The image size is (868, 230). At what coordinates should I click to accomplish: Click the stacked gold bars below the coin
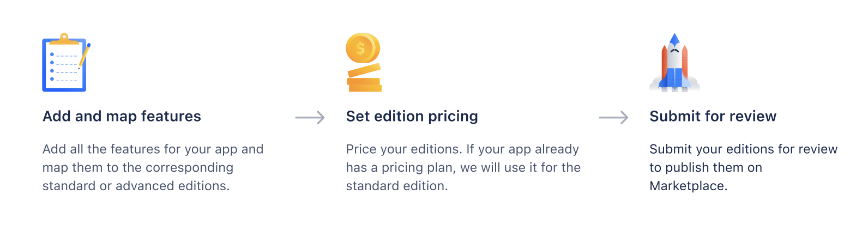click(x=364, y=80)
